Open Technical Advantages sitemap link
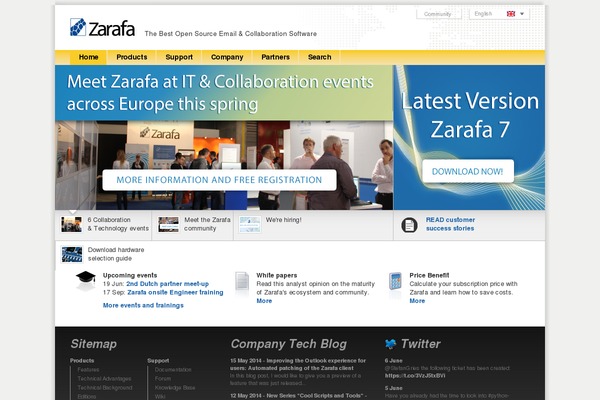Screen dimensions: 600x400 104,379
